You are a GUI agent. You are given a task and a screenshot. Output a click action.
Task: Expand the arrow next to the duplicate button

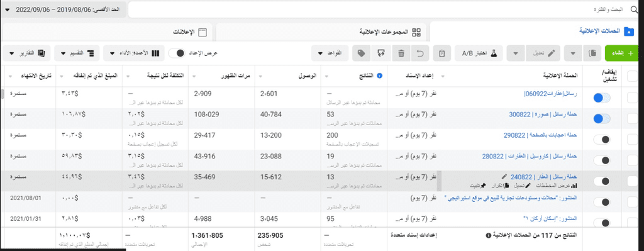pyautogui.click(x=574, y=53)
